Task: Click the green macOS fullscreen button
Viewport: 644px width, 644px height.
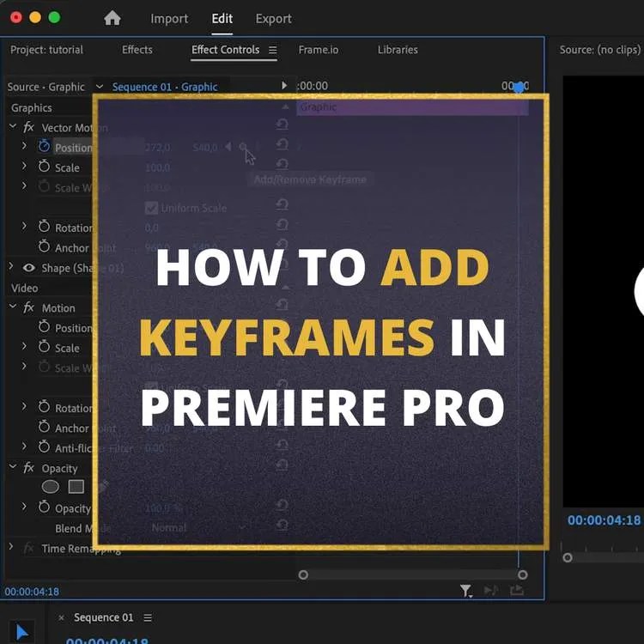Action: tap(54, 18)
